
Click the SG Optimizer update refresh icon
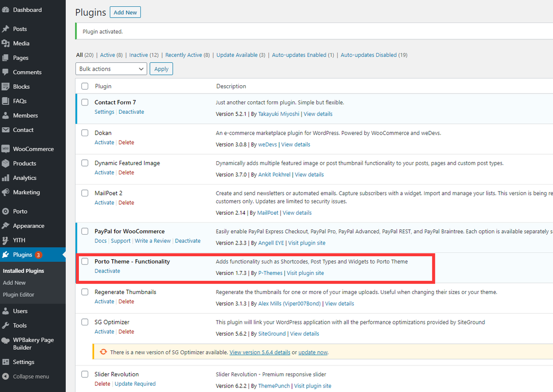click(103, 352)
